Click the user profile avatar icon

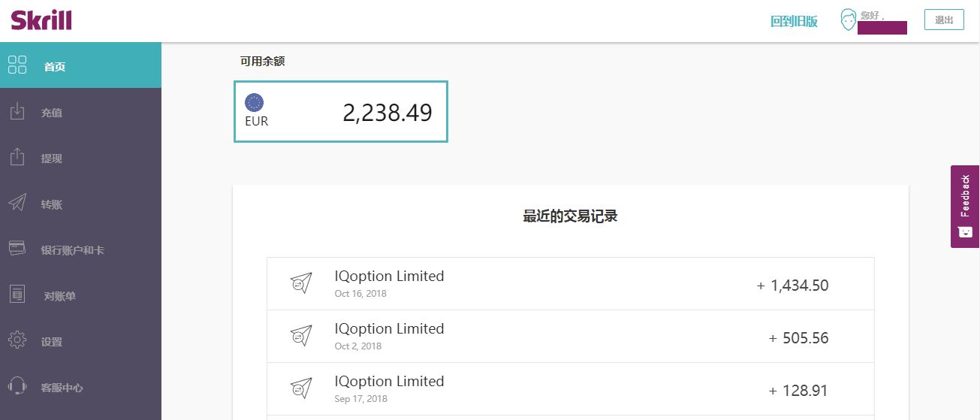tap(849, 20)
